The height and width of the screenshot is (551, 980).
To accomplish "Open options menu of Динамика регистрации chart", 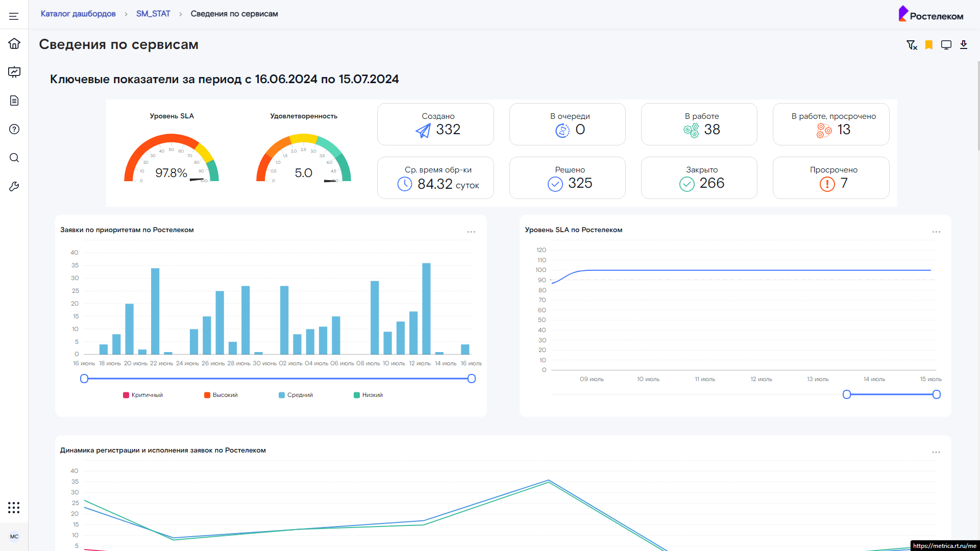I will (x=936, y=453).
